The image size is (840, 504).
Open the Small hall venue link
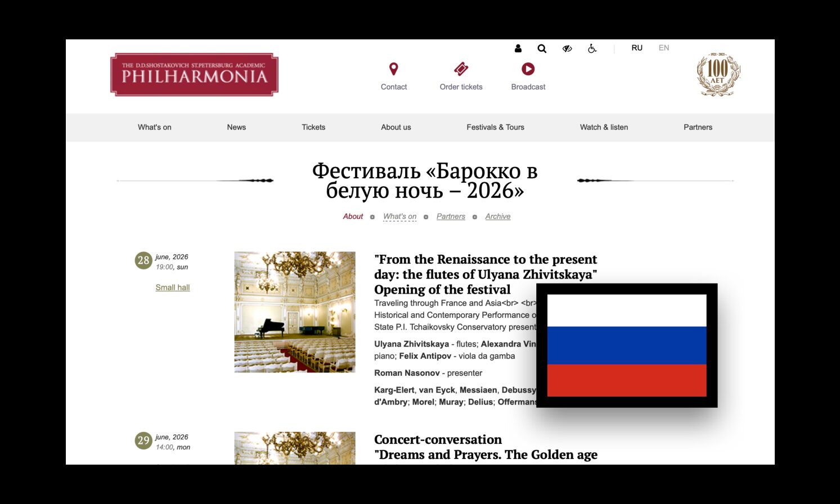tap(173, 287)
